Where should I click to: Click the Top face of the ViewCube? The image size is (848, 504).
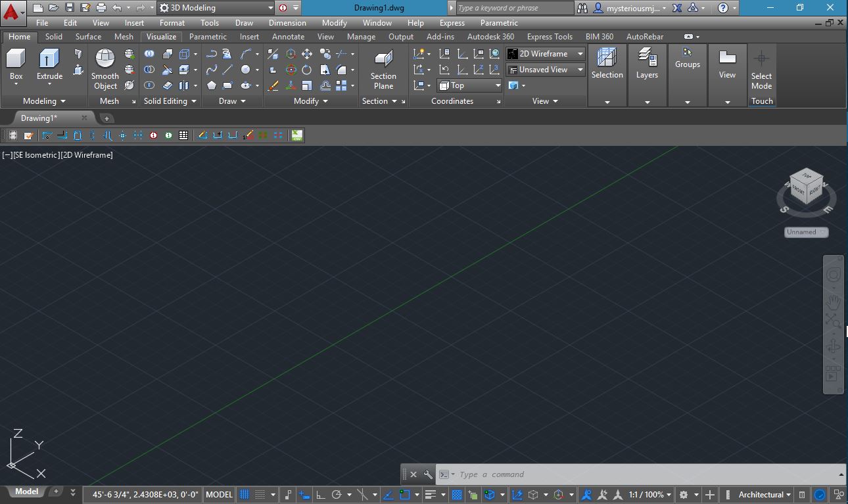807,176
